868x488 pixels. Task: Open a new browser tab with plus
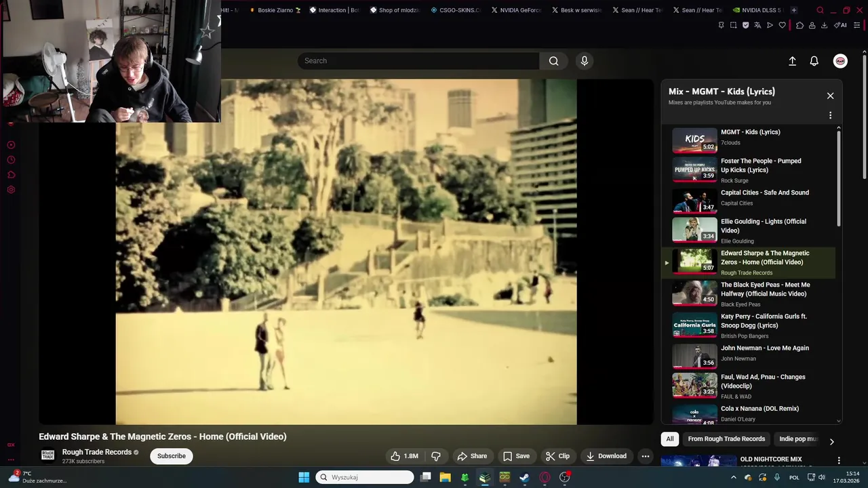794,10
